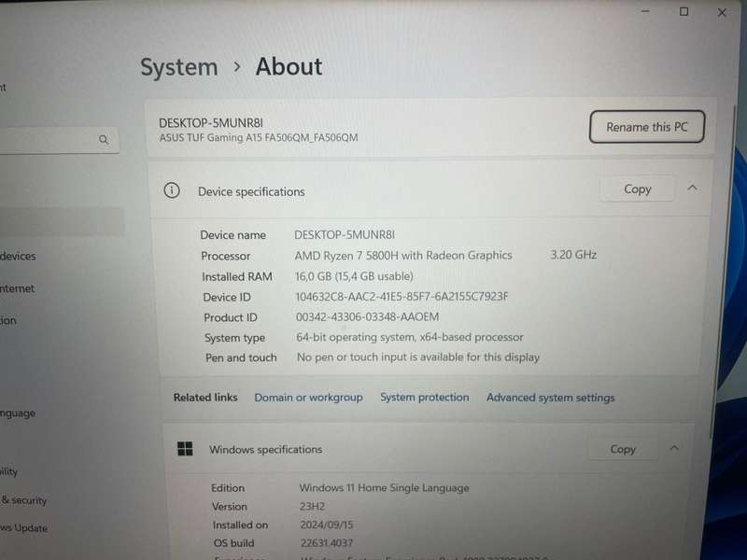Close the Settings window

click(x=722, y=13)
